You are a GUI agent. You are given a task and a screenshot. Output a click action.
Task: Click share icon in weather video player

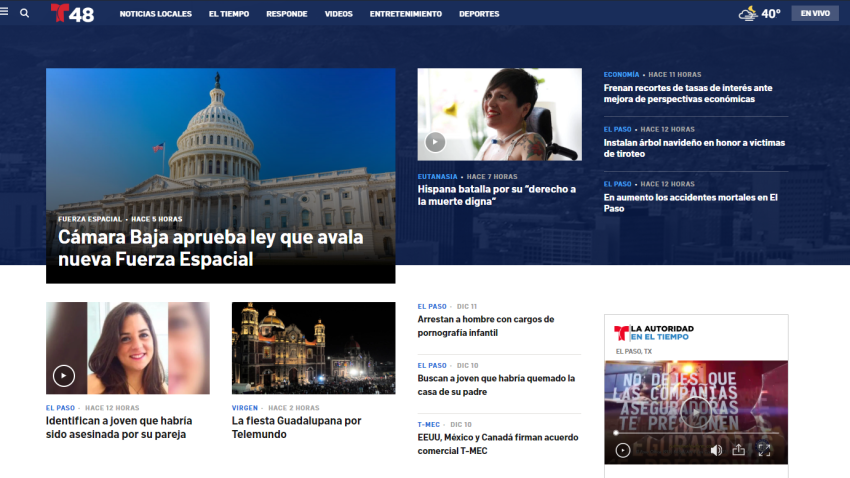point(738,450)
